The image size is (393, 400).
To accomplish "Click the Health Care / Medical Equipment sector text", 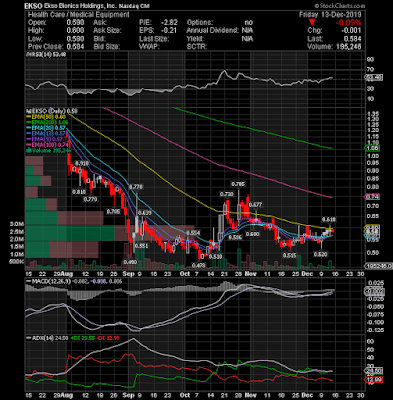I will click(78, 15).
